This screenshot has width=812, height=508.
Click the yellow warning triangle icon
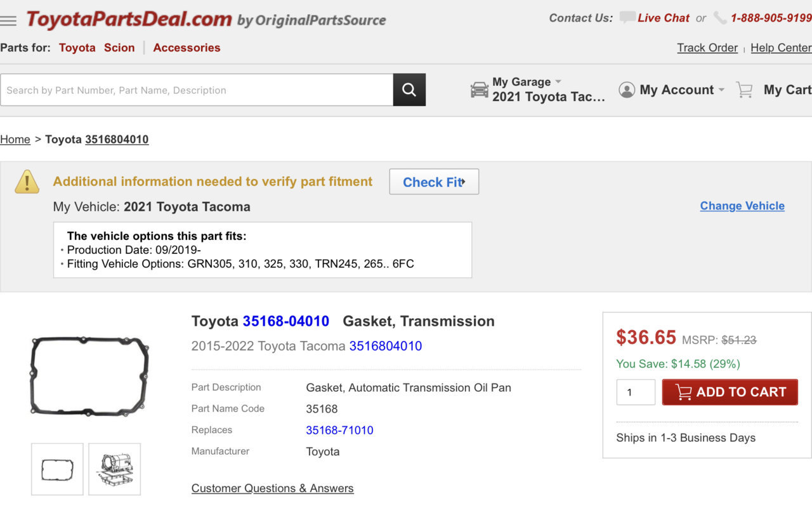point(27,182)
